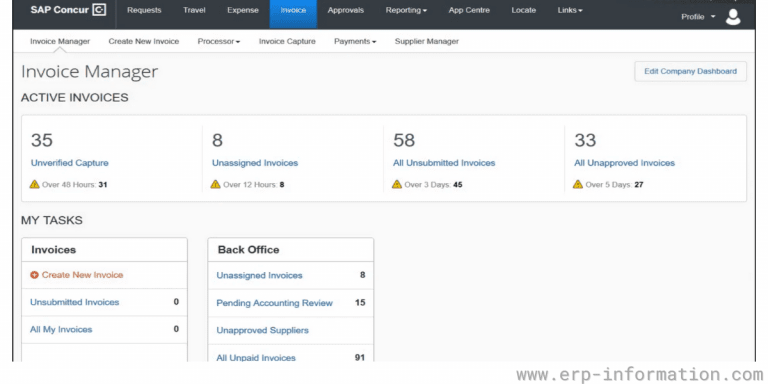Open App Centre

[x=469, y=10]
